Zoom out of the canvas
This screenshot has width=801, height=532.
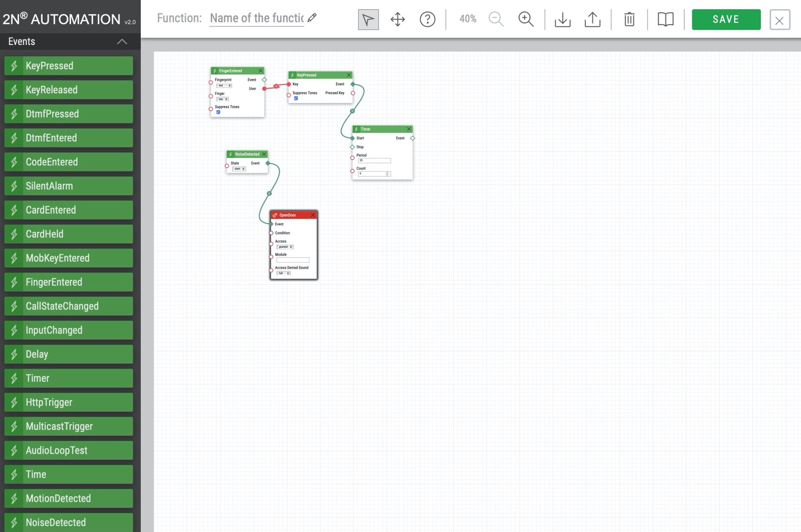tap(496, 19)
